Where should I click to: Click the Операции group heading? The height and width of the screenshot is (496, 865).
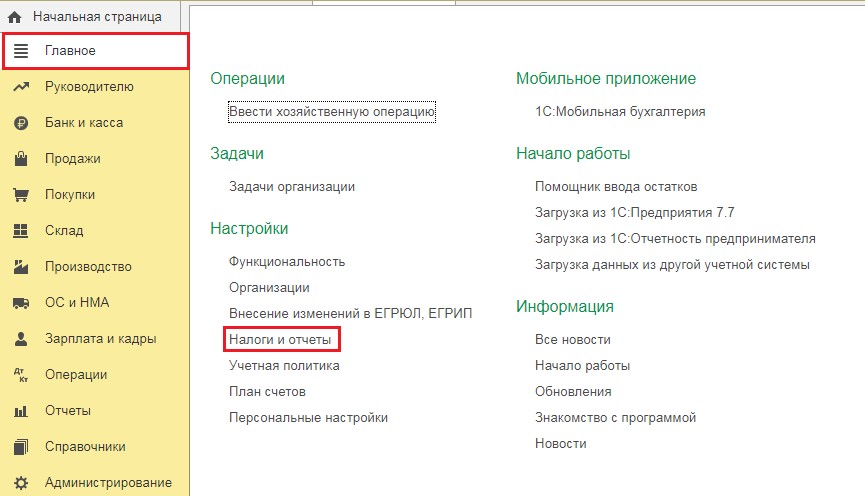tap(247, 78)
